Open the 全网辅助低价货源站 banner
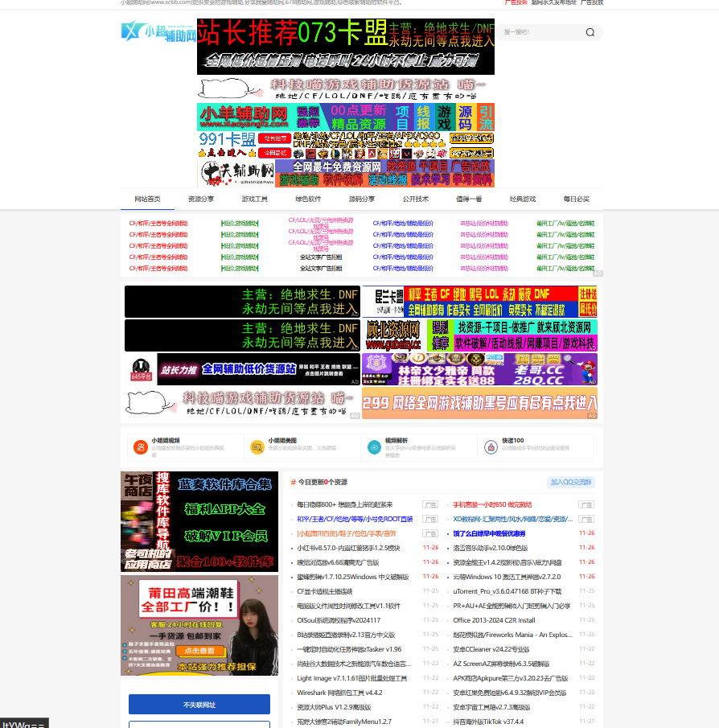Screen dimensions: 719x728 click(x=242, y=369)
